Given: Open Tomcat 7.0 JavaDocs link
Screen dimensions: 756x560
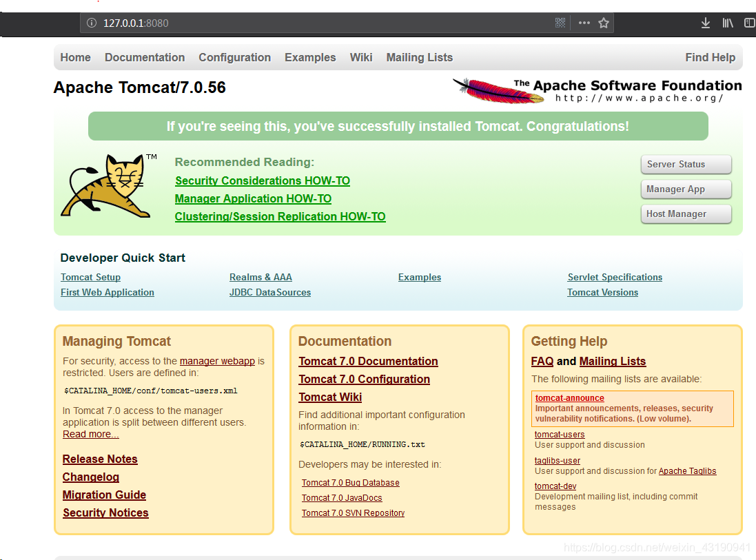Looking at the screenshot, I should coord(342,498).
